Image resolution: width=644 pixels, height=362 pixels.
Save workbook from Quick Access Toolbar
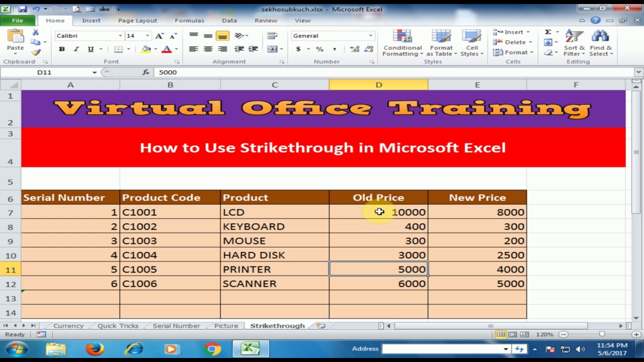click(x=22, y=9)
